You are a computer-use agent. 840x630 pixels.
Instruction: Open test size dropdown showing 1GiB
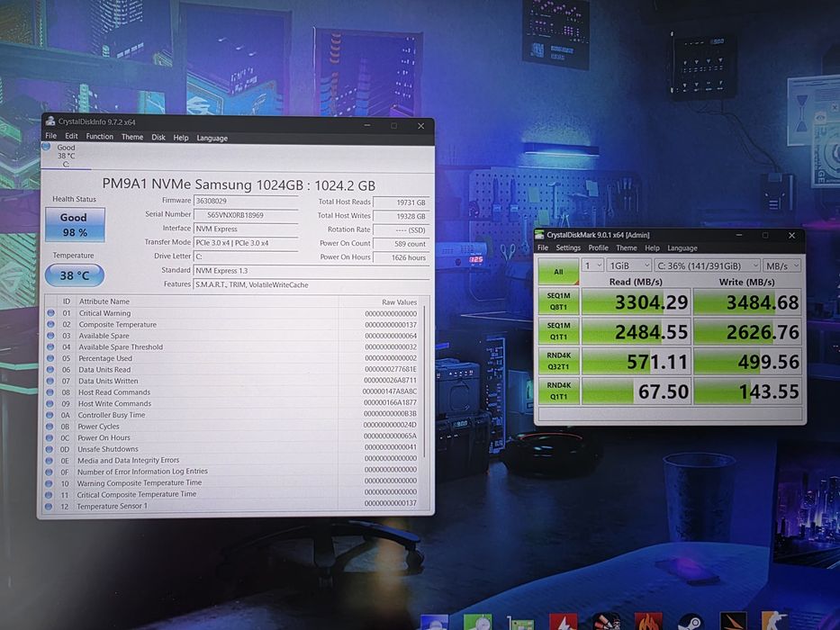tap(629, 265)
